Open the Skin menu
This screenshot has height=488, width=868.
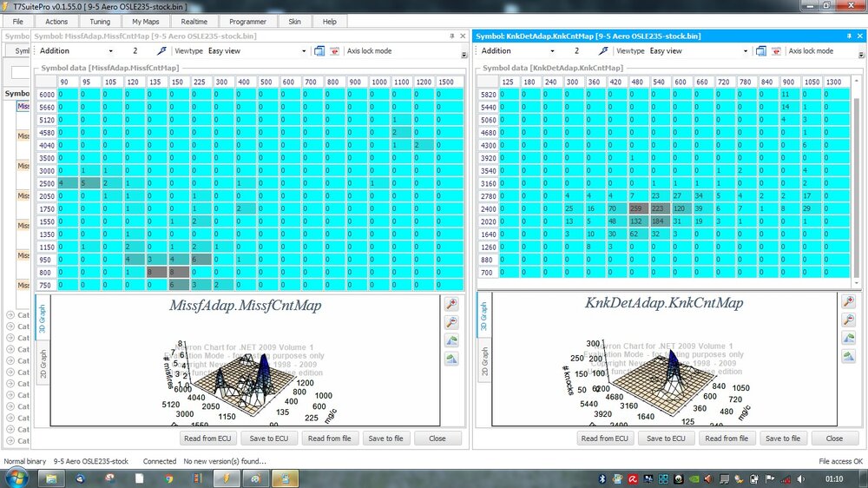[294, 22]
